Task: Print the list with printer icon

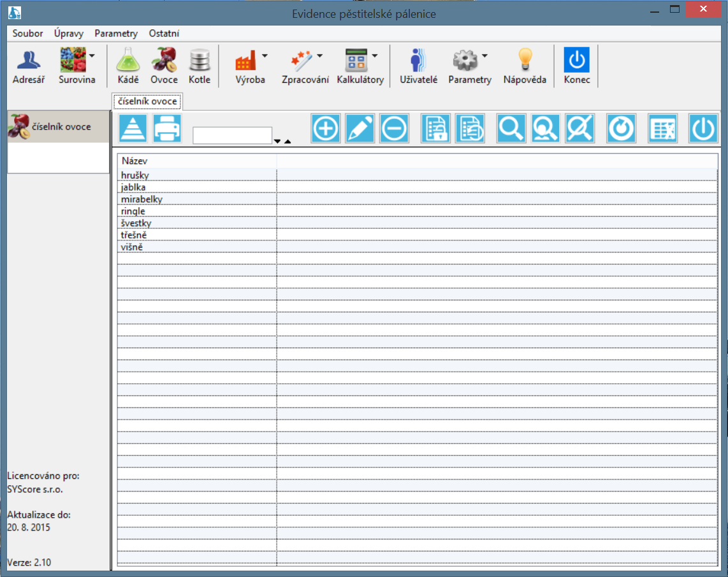Action: click(168, 129)
